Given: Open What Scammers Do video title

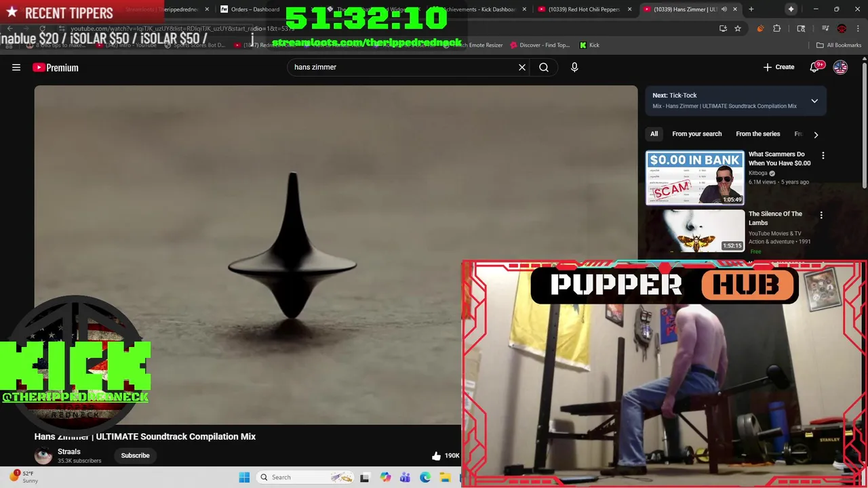Looking at the screenshot, I should click(779, 159).
